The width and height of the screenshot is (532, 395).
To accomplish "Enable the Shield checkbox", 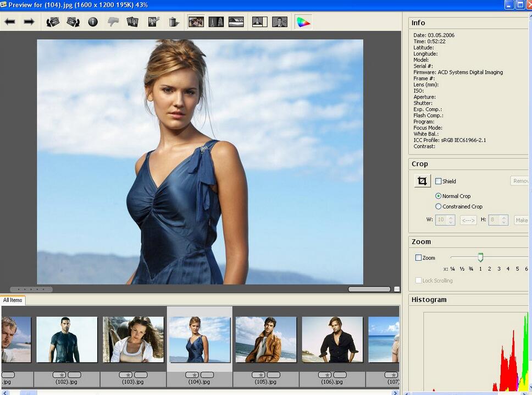I will point(439,182).
